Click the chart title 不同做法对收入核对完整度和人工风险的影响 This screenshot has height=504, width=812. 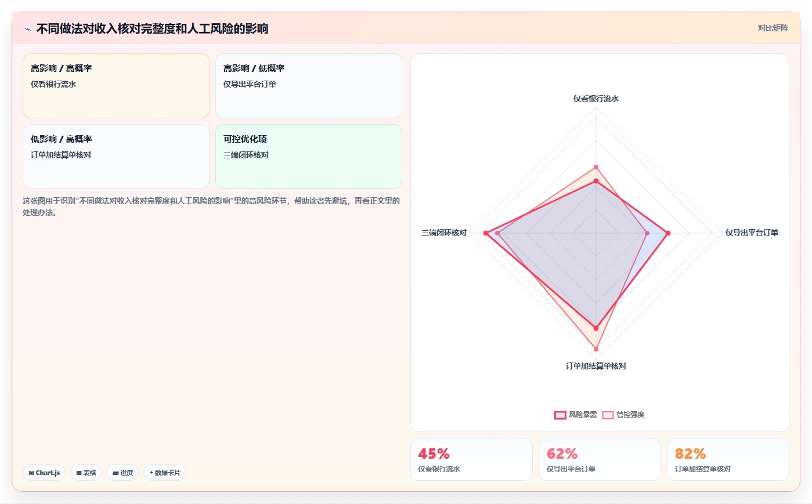pos(152,28)
